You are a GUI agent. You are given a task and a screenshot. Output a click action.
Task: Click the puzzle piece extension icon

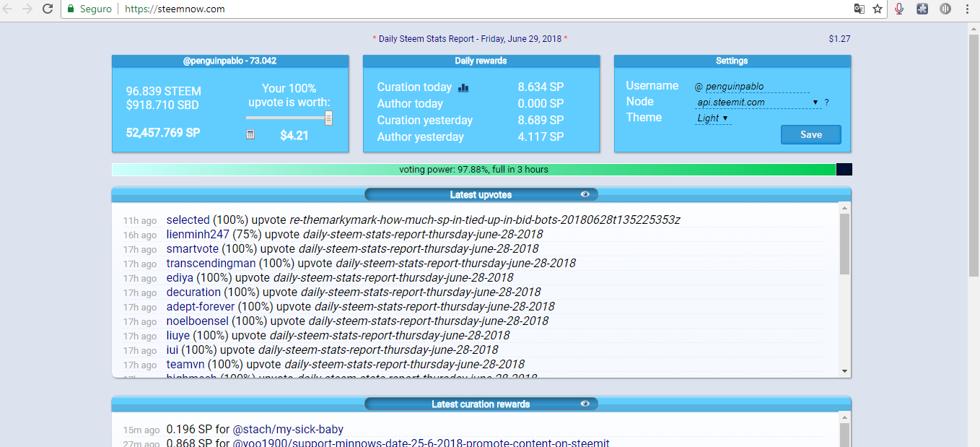[x=922, y=9]
